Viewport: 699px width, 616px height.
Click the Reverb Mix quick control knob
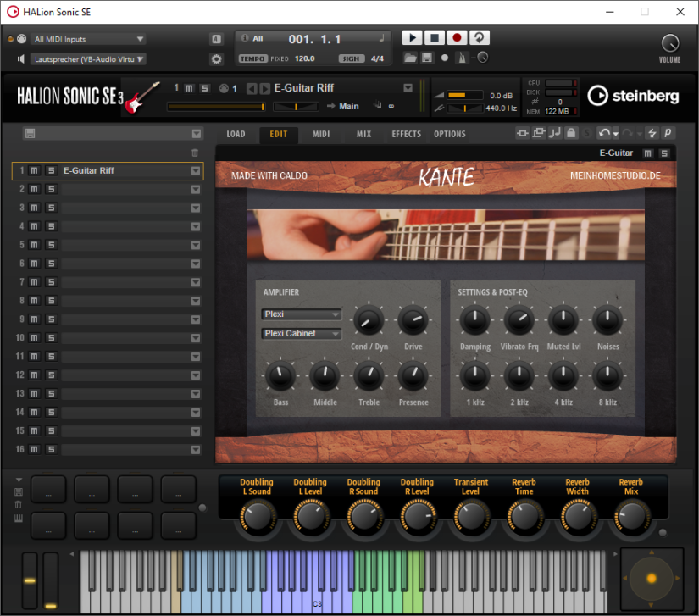(x=630, y=514)
